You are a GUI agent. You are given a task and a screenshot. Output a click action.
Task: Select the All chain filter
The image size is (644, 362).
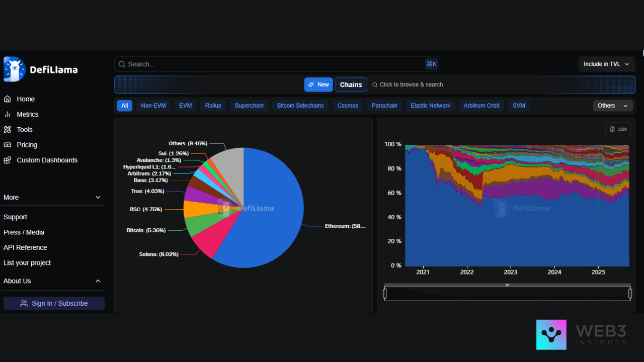pyautogui.click(x=124, y=106)
